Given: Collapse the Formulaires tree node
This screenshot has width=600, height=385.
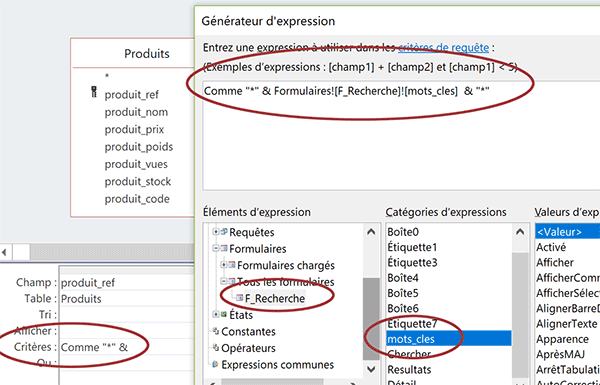Looking at the screenshot, I should (x=216, y=249).
